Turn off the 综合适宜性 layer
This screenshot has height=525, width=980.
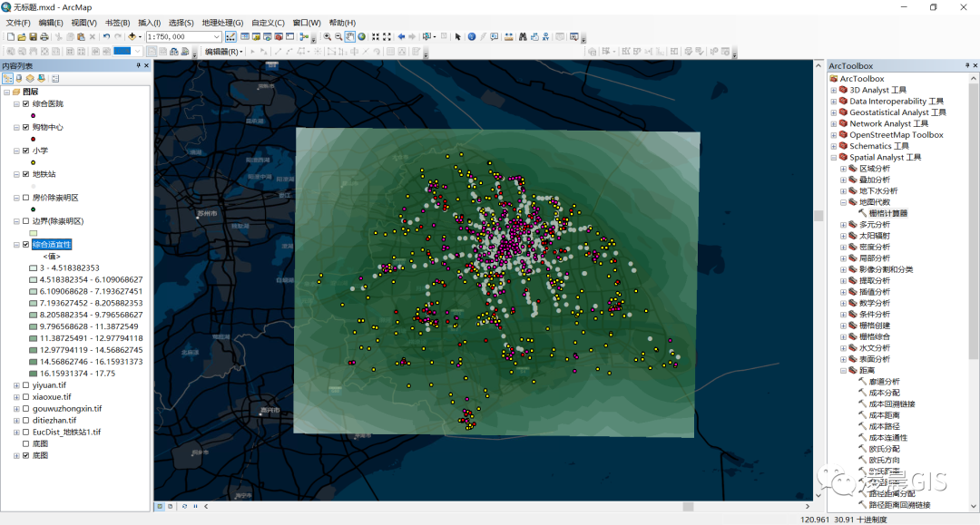(x=25, y=245)
